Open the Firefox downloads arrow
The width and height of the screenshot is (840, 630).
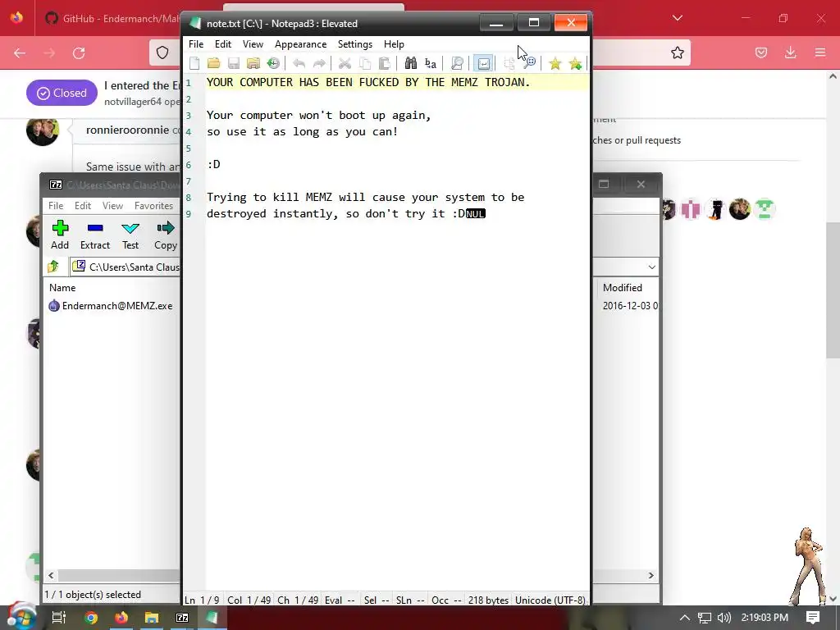pyautogui.click(x=790, y=52)
